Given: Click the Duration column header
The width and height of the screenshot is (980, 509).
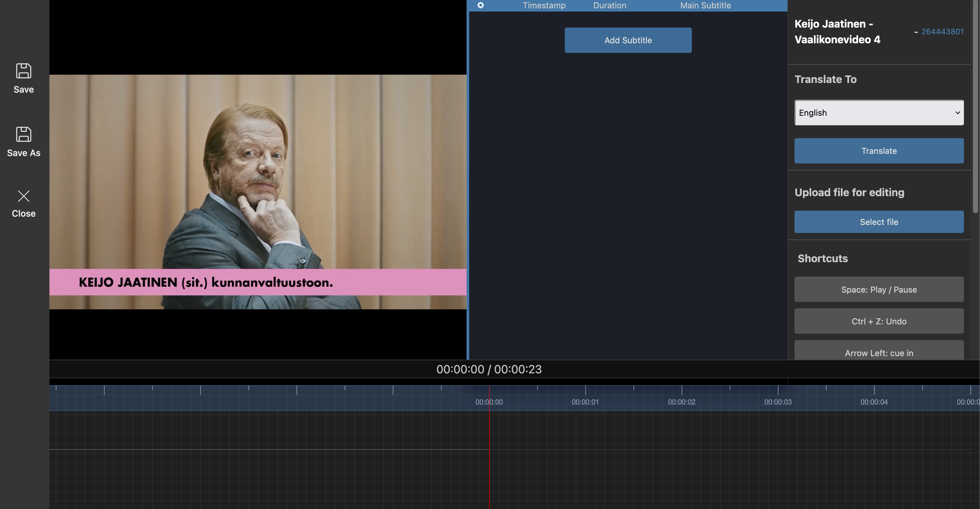Looking at the screenshot, I should [x=609, y=5].
